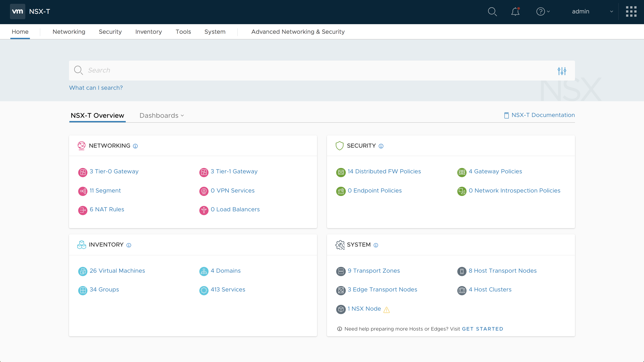Open the application grid launcher icon
This screenshot has height=362, width=644.
[631, 12]
